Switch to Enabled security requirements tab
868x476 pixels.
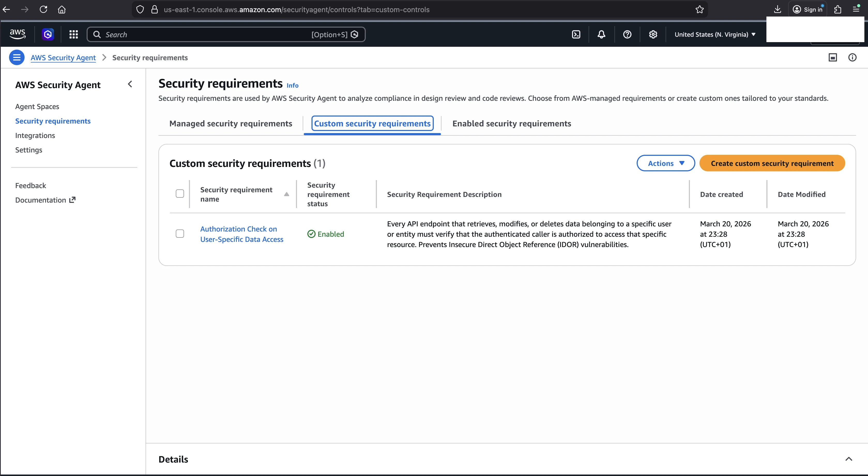coord(512,123)
